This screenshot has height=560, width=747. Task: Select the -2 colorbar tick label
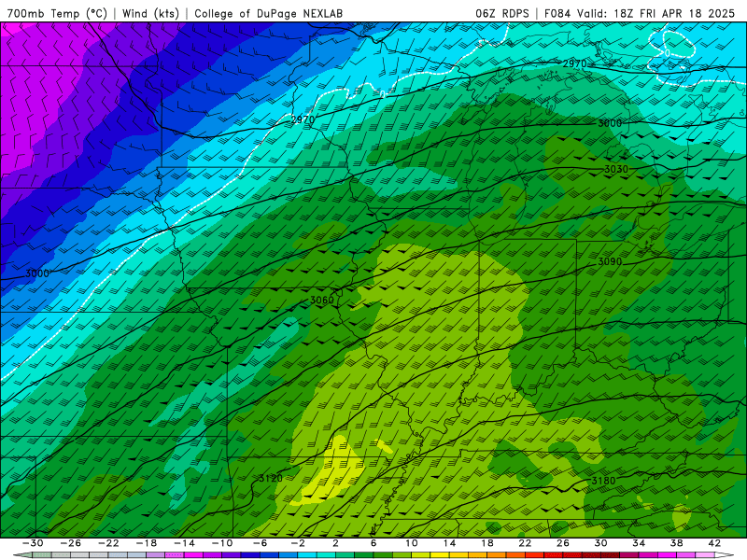[298, 543]
